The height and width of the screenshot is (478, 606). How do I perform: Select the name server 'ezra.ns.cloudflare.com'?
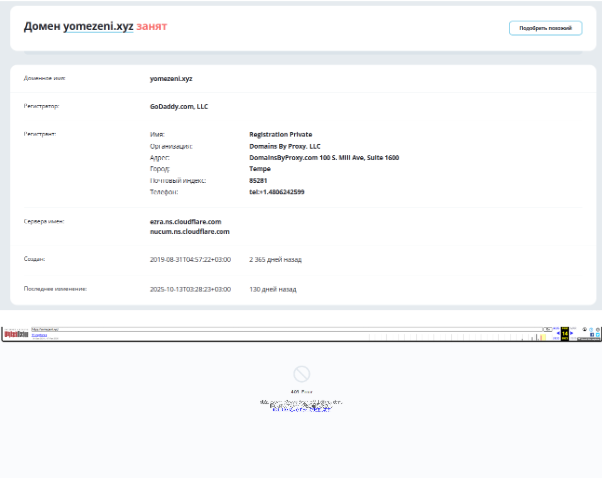tap(186, 222)
